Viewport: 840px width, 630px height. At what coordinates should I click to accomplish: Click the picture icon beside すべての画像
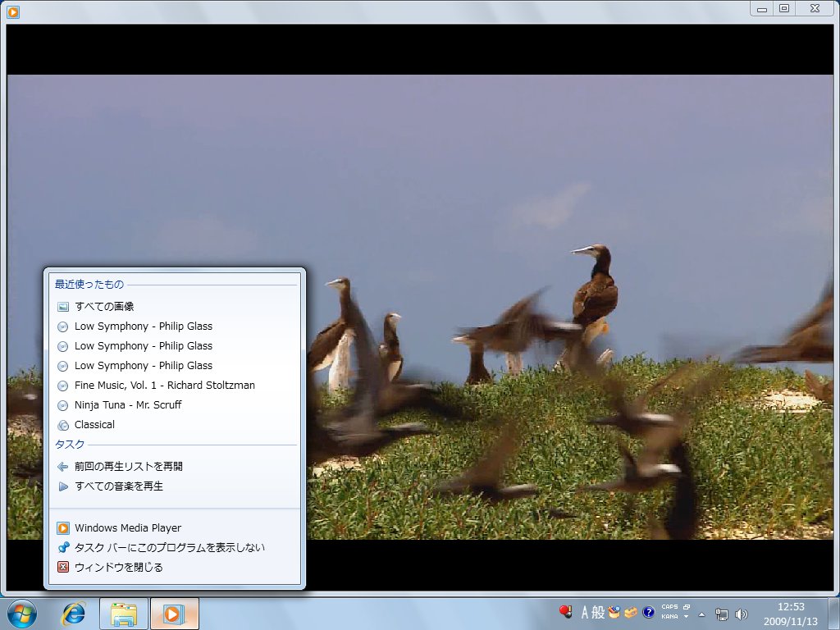click(63, 307)
